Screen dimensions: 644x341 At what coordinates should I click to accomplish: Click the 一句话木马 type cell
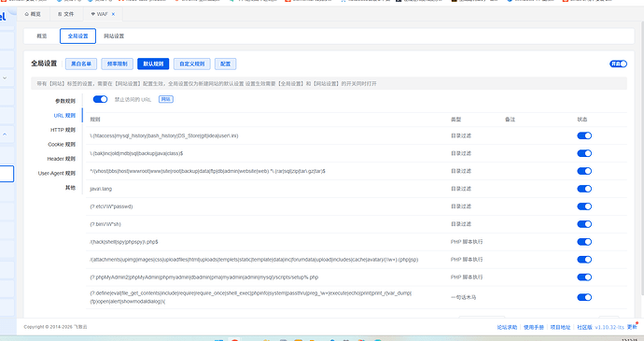click(463, 297)
